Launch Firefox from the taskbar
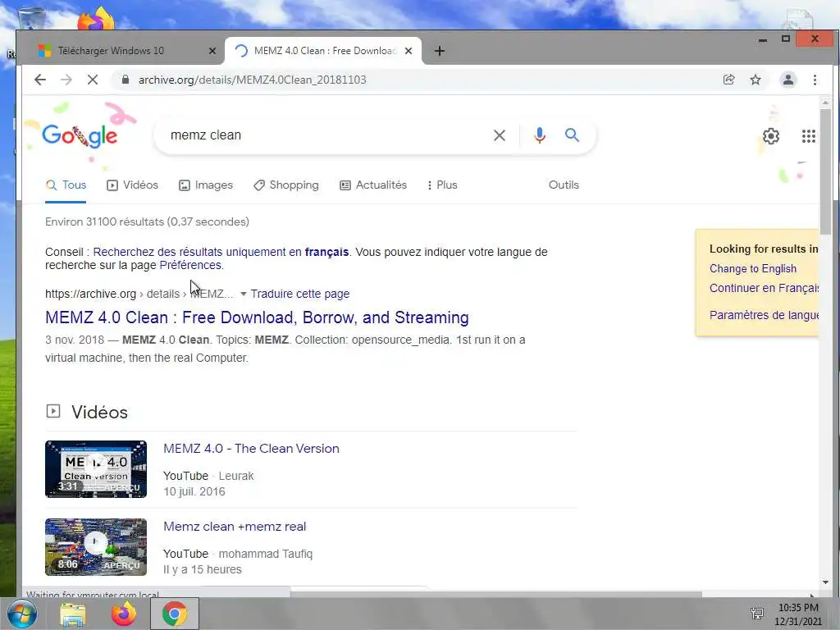Image resolution: width=840 pixels, height=630 pixels. [x=124, y=614]
